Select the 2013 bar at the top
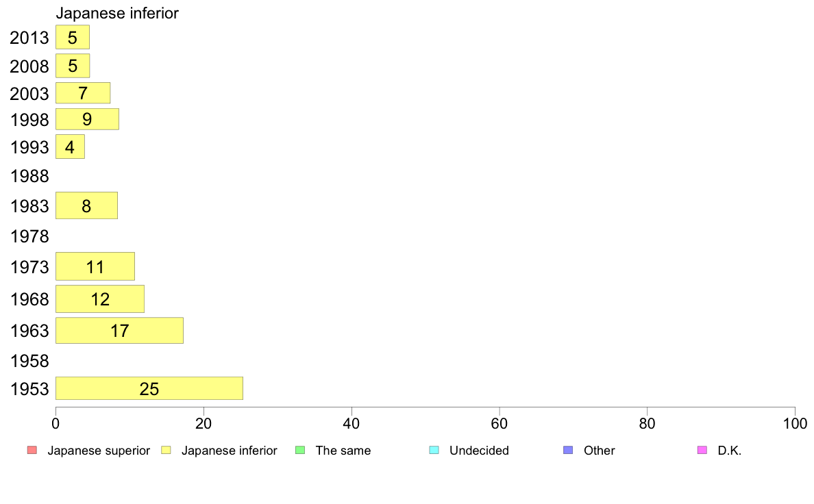This screenshot has height=504, width=814. pos(72,37)
